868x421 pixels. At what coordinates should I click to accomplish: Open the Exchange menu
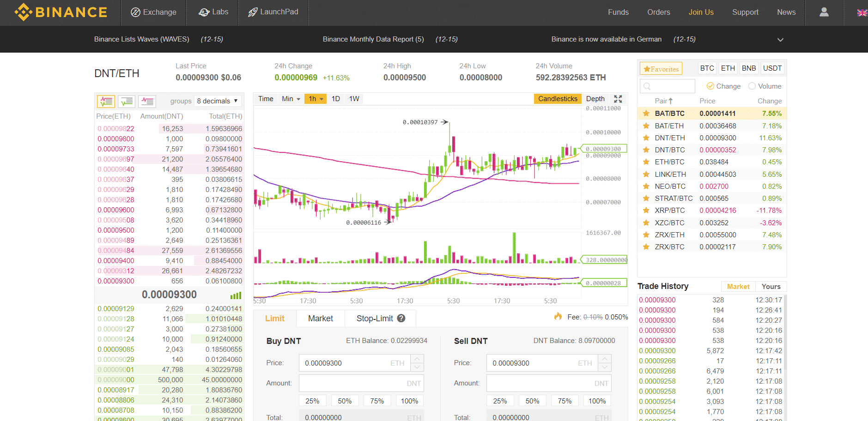coord(153,12)
